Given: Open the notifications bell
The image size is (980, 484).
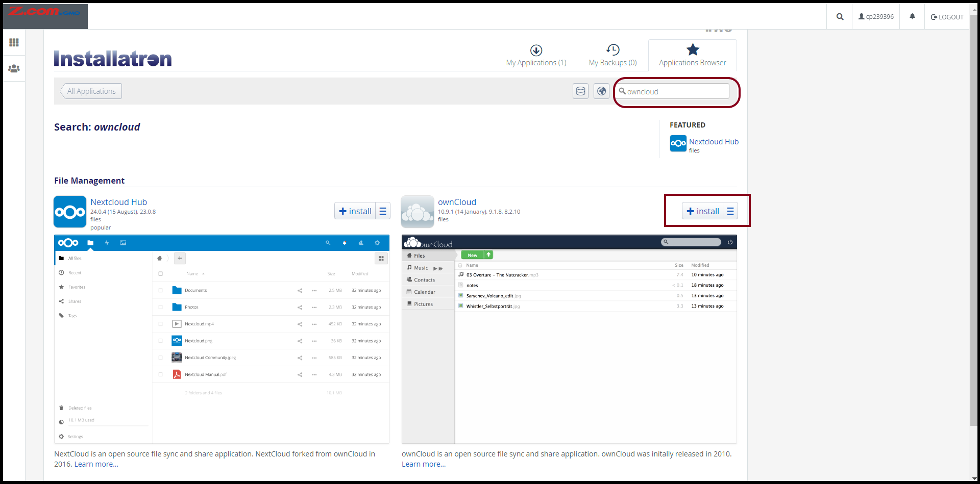Looking at the screenshot, I should tap(912, 17).
